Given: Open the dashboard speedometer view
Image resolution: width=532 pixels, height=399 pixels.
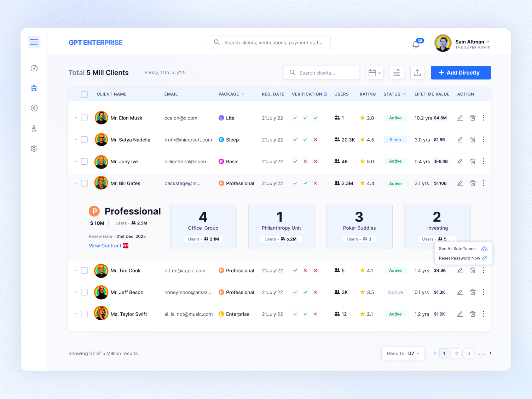Looking at the screenshot, I should coord(34,68).
